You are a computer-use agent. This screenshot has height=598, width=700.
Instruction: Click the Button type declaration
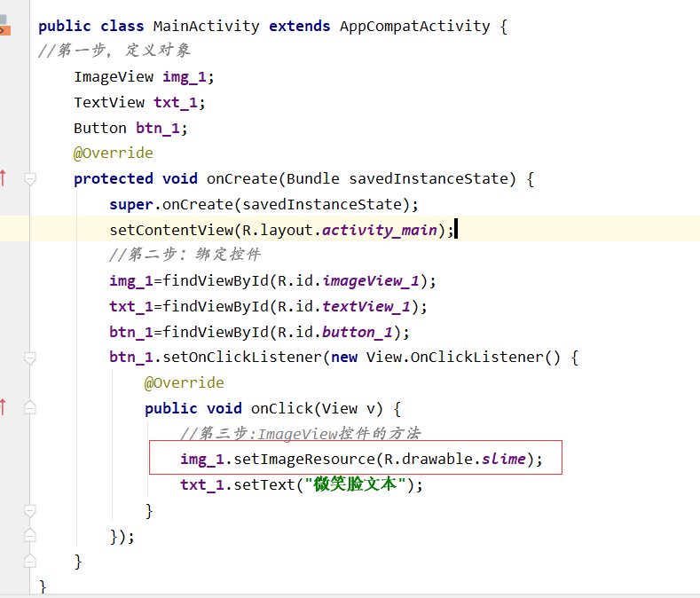coord(100,128)
